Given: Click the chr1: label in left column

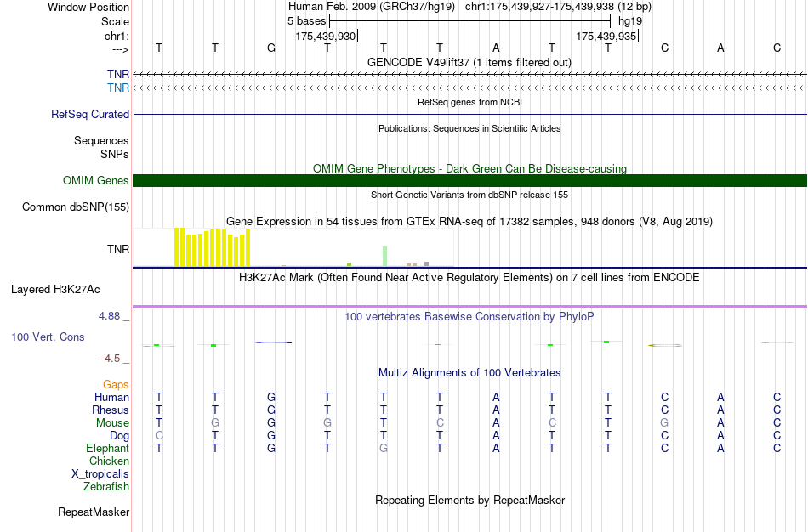Looking at the screenshot, I should tap(117, 36).
